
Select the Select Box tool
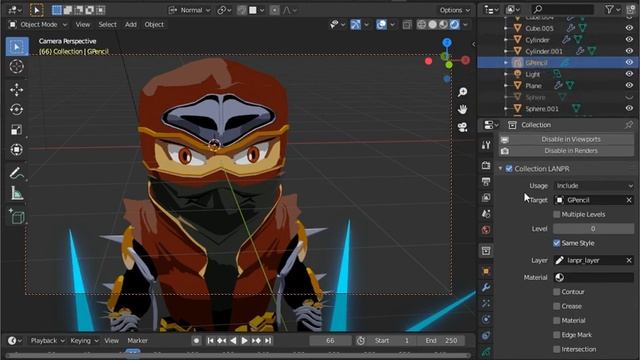pyautogui.click(x=17, y=47)
